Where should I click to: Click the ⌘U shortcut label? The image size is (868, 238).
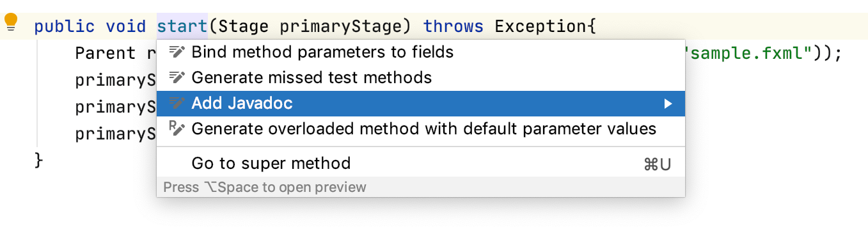pyautogui.click(x=658, y=164)
